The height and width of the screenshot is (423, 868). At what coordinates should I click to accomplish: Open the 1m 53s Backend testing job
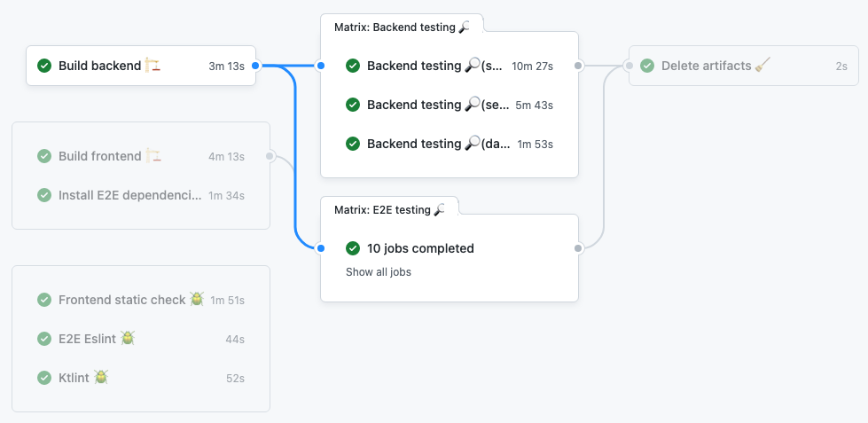tap(434, 144)
